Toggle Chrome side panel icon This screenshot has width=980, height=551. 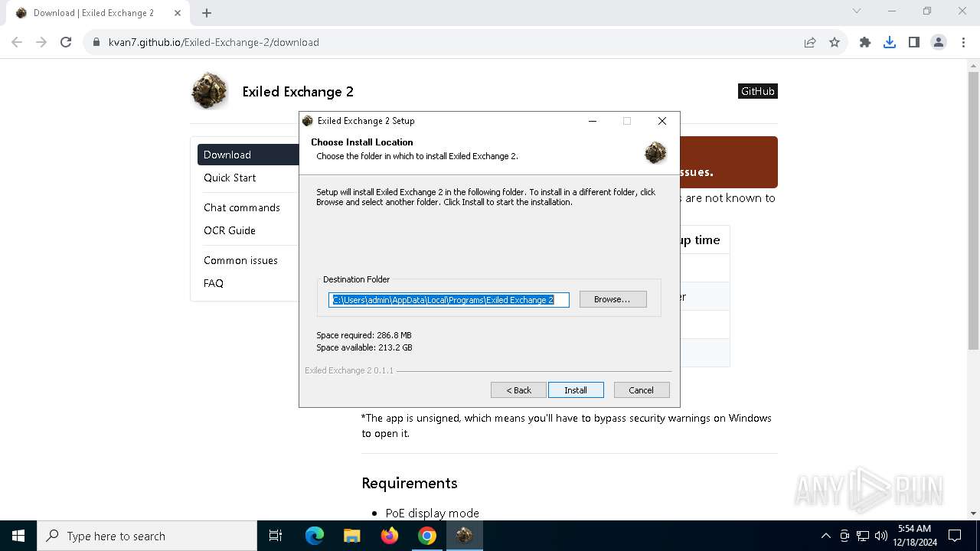click(914, 42)
